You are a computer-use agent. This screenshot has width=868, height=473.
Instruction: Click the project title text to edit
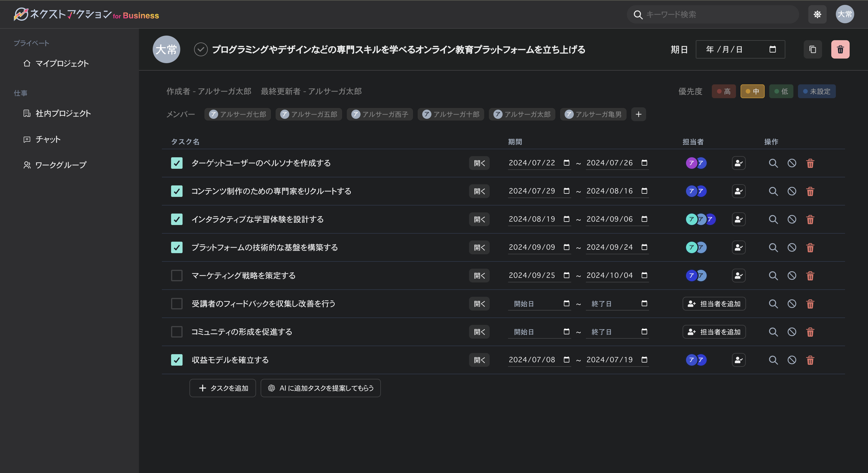398,50
